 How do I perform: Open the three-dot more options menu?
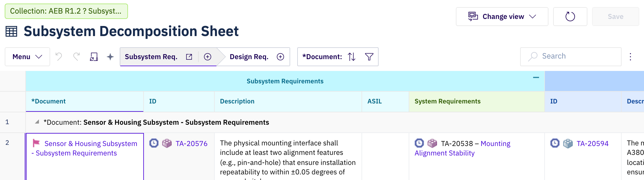630,57
